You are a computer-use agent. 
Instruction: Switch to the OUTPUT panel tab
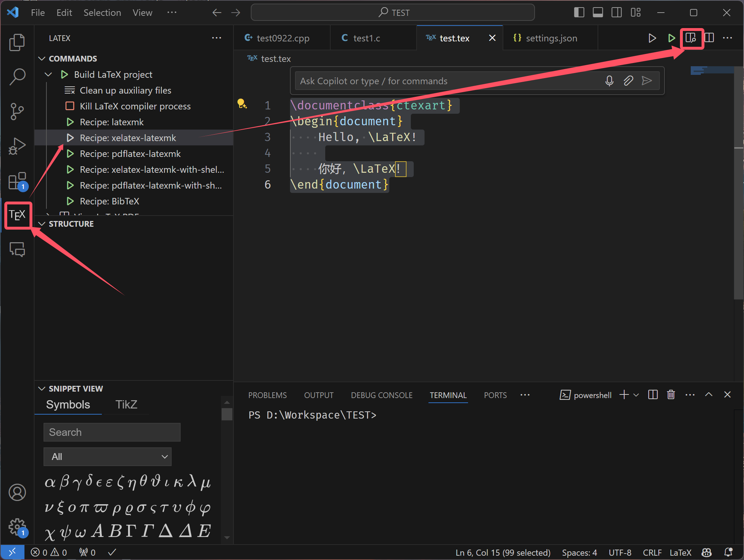pos(319,395)
